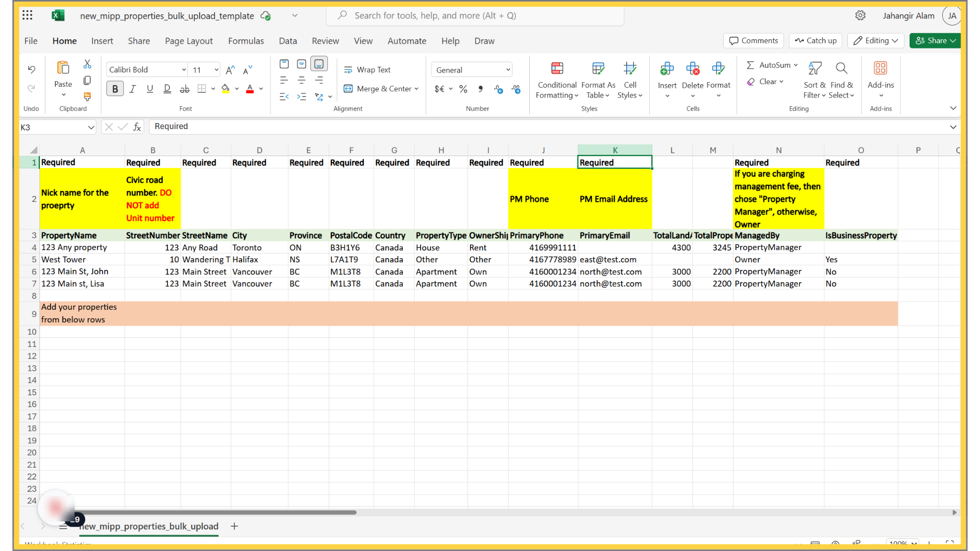Click the green Share button
Image resolution: width=980 pixels, height=551 pixels.
935,41
